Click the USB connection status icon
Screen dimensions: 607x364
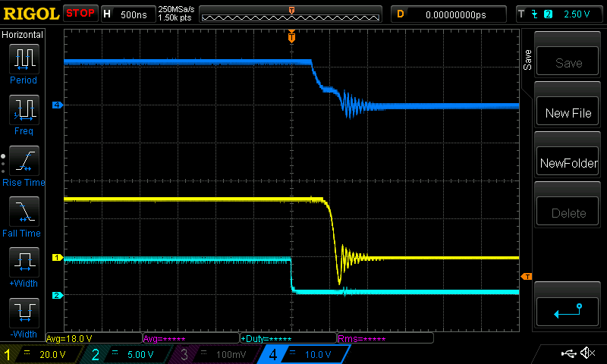[x=569, y=353]
